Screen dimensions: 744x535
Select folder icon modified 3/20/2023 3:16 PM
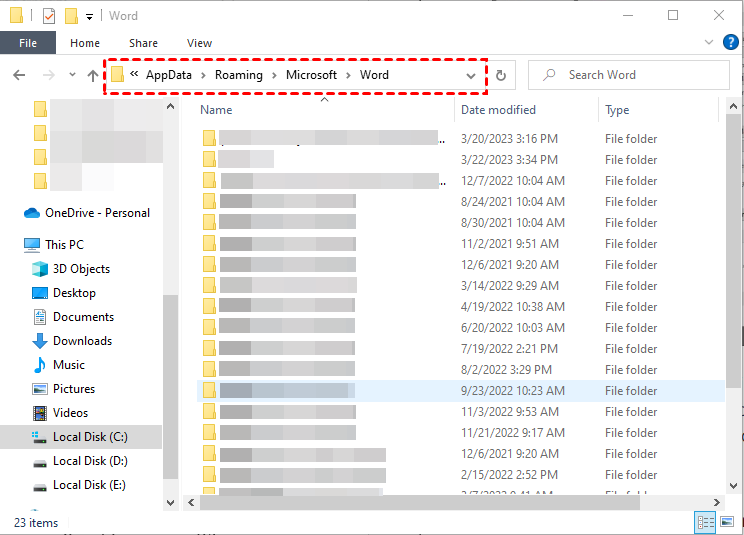click(x=209, y=138)
